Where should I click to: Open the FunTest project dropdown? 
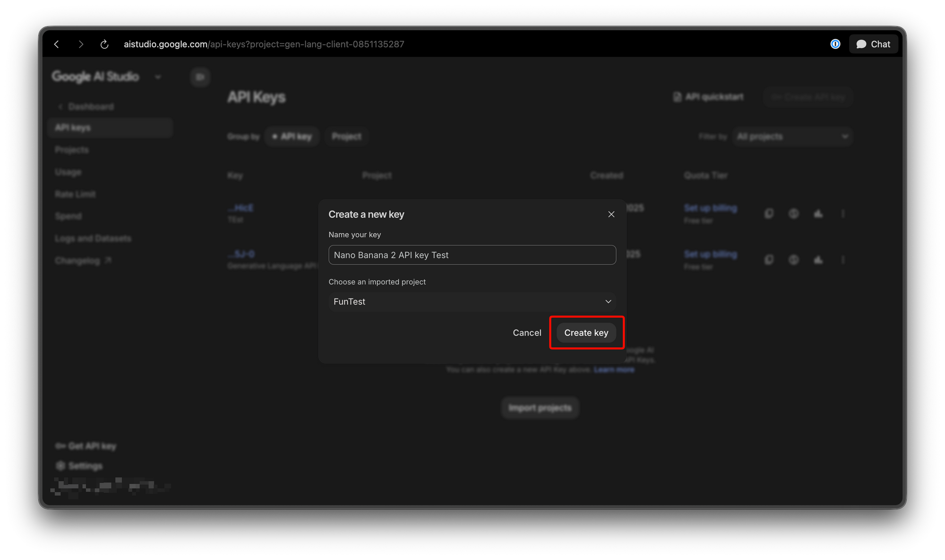(x=472, y=301)
